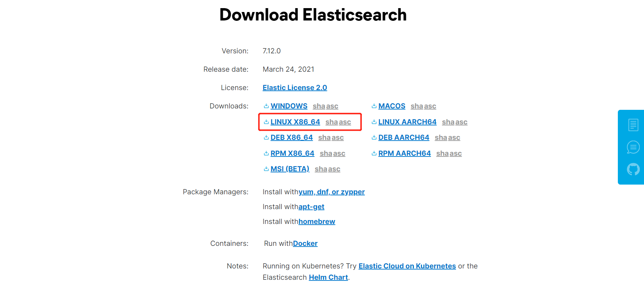The image size is (644, 284).
Task: Click download icon beside MSI (BETA)
Action: tap(266, 169)
